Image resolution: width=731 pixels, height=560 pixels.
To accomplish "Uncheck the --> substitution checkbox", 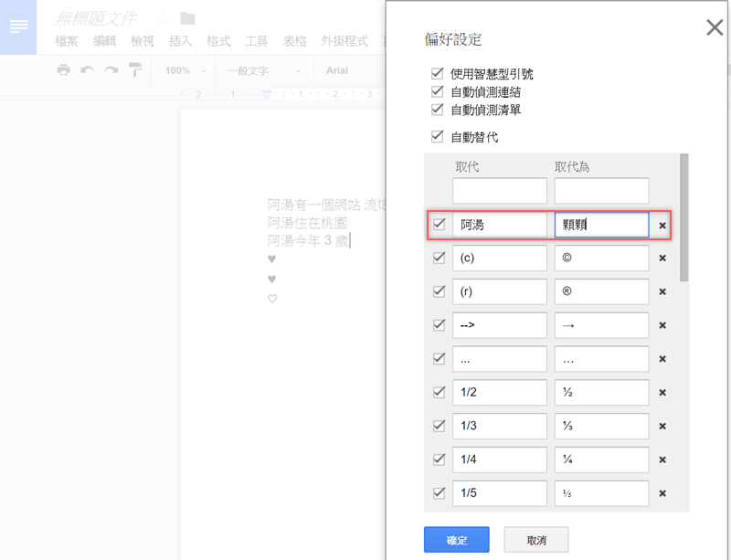I will point(440,325).
